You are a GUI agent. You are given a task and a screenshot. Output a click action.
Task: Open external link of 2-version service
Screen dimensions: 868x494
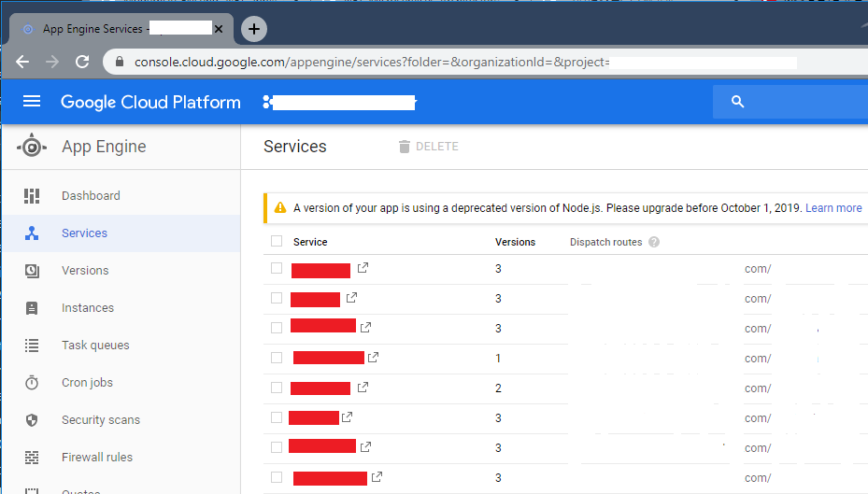[x=363, y=388]
